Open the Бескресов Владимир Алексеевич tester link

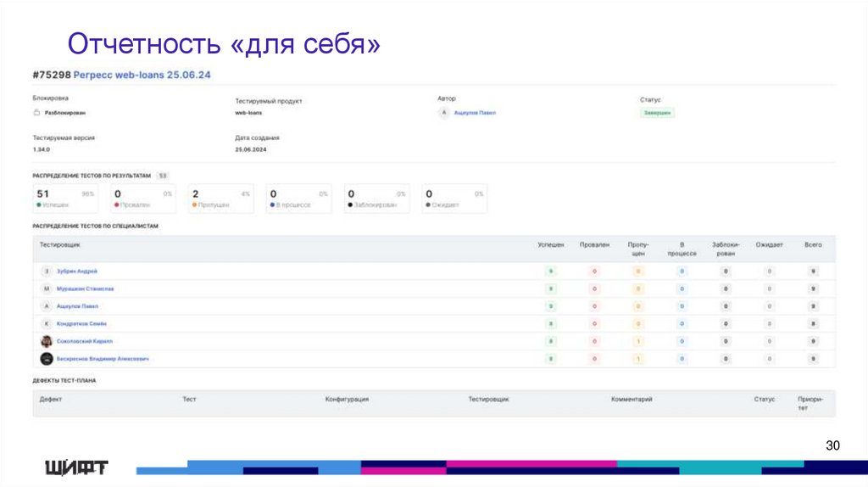[x=103, y=359]
